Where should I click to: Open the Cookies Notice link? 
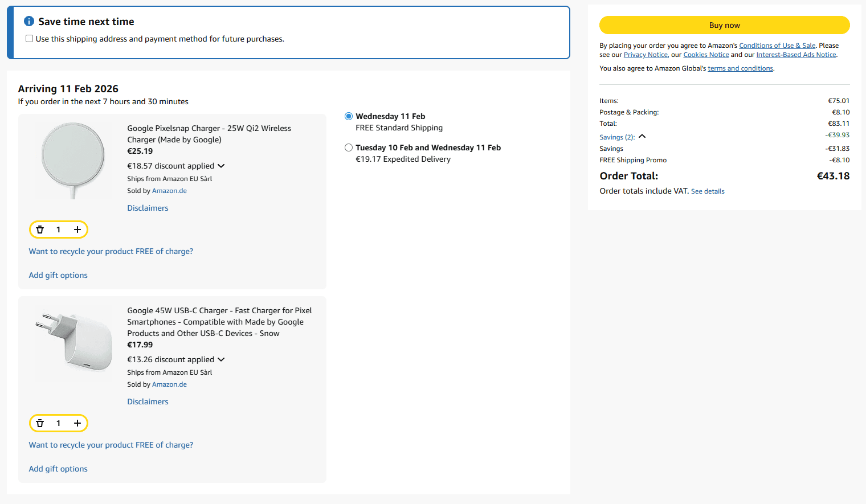tap(706, 55)
